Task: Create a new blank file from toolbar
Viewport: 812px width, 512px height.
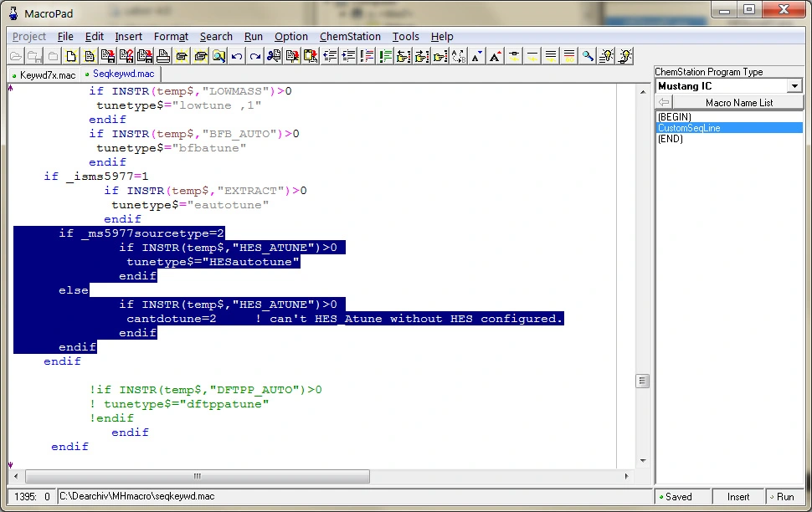Action: [71, 56]
